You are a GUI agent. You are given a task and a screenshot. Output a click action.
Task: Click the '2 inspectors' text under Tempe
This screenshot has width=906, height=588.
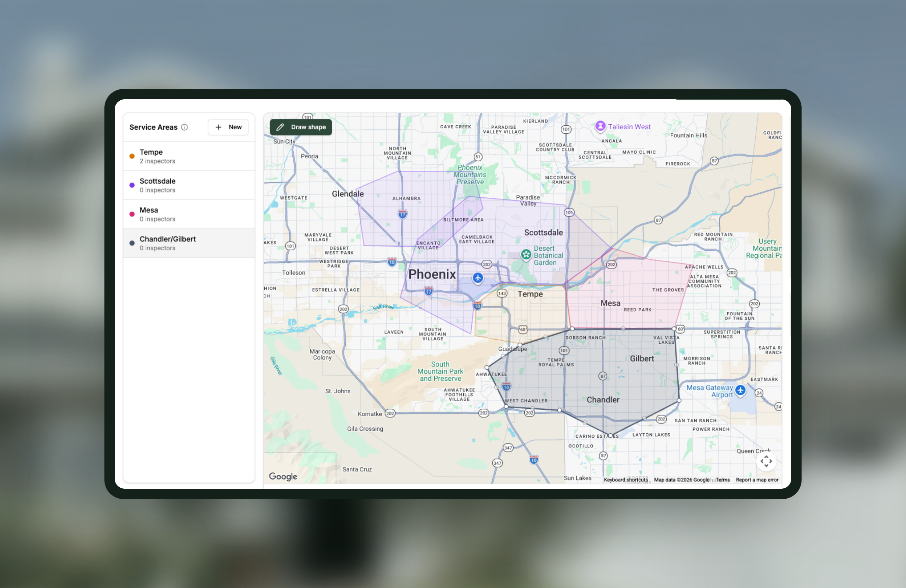tap(157, 161)
